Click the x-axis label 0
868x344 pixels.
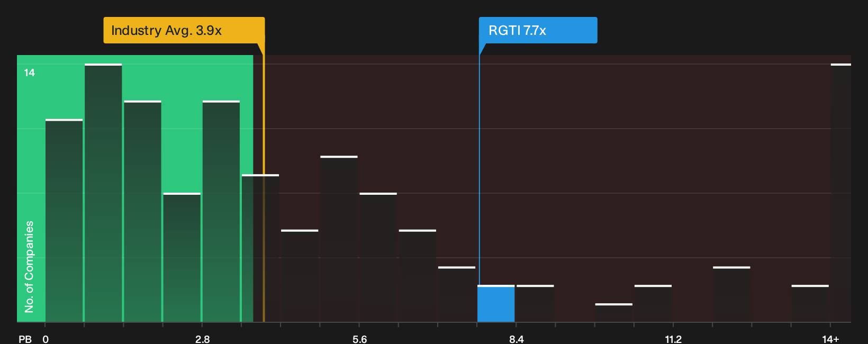[46, 339]
